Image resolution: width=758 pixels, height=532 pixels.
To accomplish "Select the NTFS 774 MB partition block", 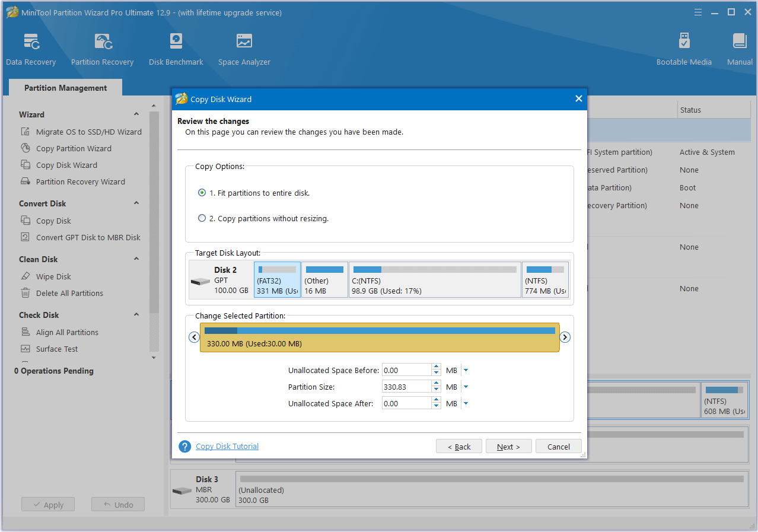I will point(545,279).
